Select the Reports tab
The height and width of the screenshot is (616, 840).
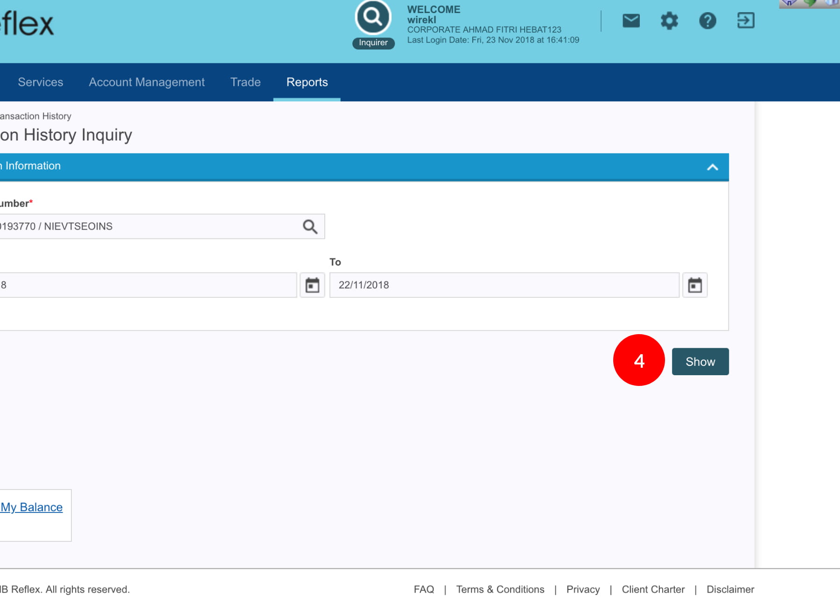[x=307, y=82]
